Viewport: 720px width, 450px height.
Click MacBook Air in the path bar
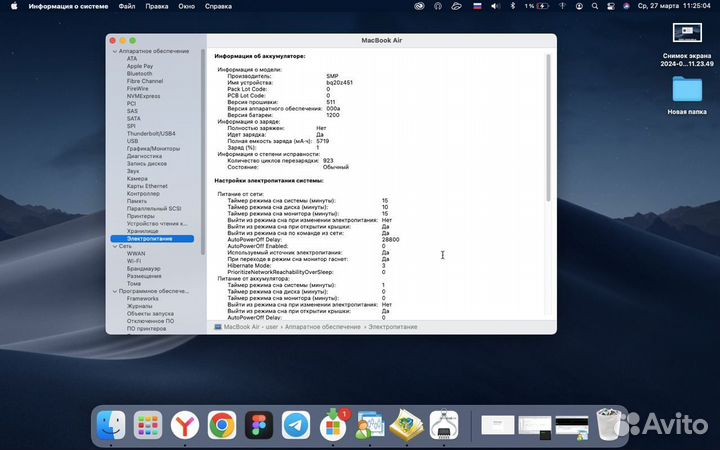click(242, 327)
